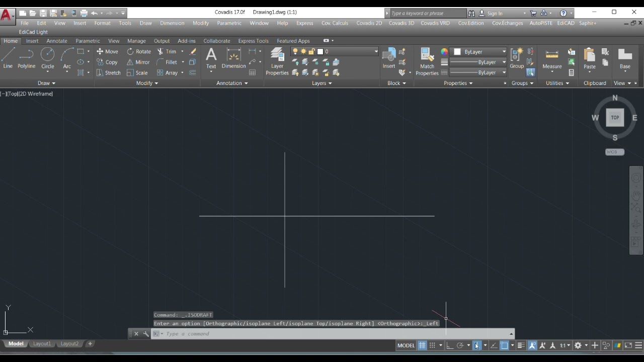Choose the Move command
Image resolution: width=644 pixels, height=362 pixels.
pos(107,51)
